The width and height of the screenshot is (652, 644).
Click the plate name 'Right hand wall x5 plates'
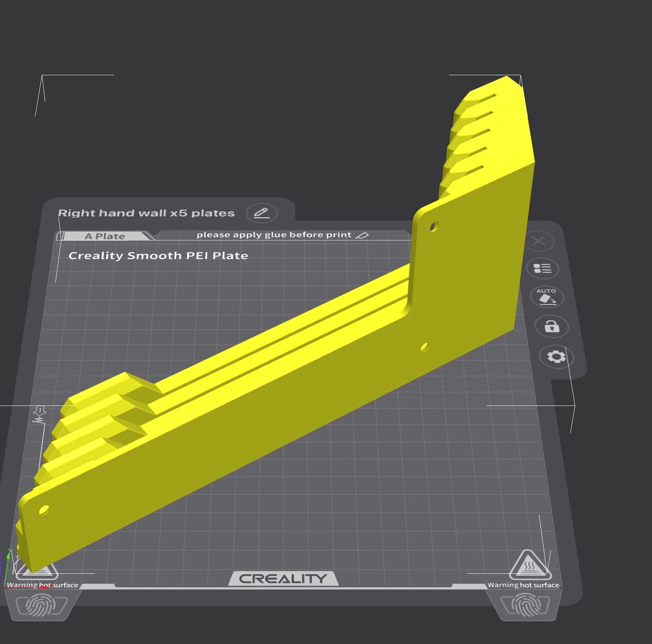pos(146,213)
